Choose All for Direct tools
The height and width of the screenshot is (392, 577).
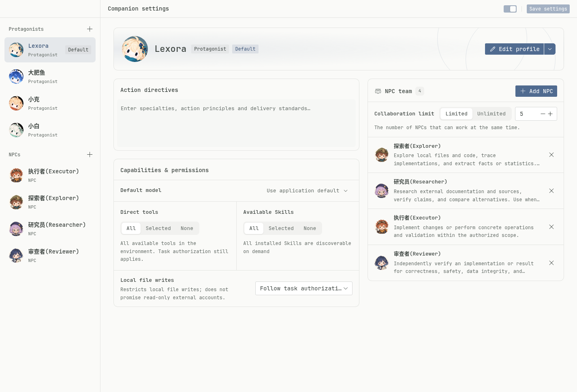point(131,228)
